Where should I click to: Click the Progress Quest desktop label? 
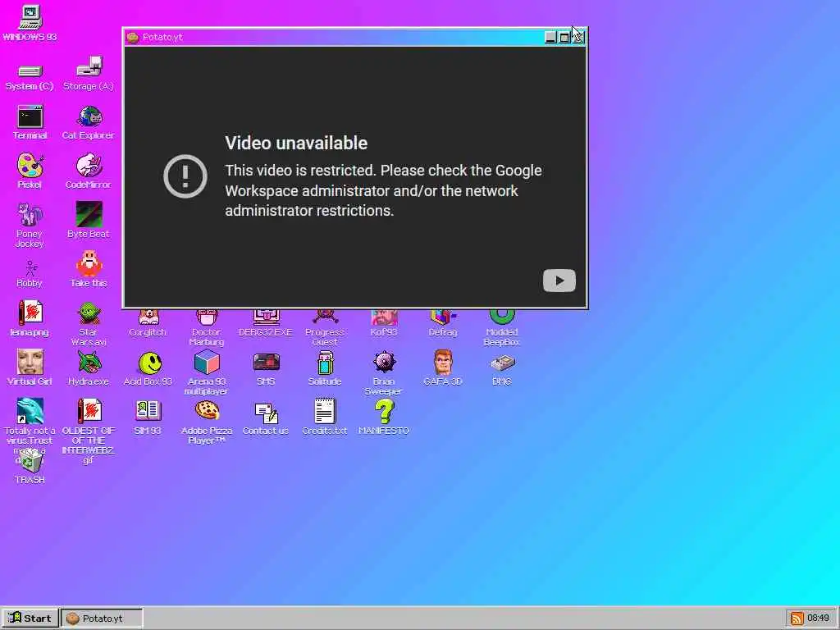325,337
